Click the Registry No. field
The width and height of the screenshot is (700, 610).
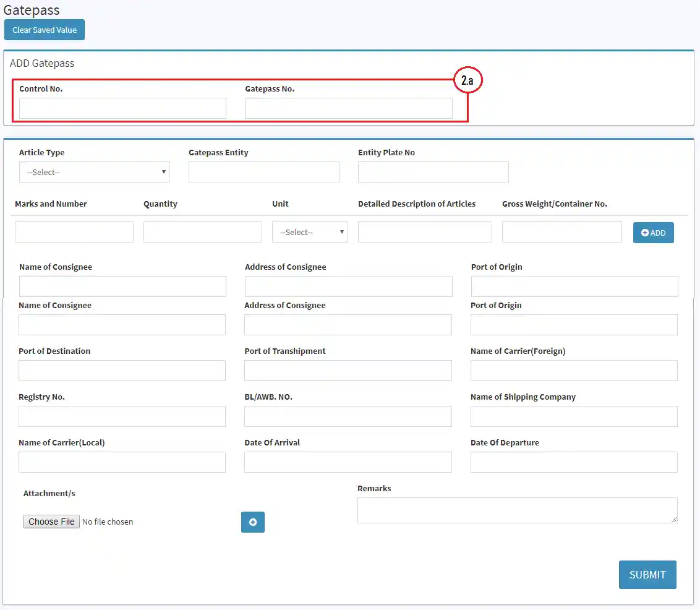122,416
